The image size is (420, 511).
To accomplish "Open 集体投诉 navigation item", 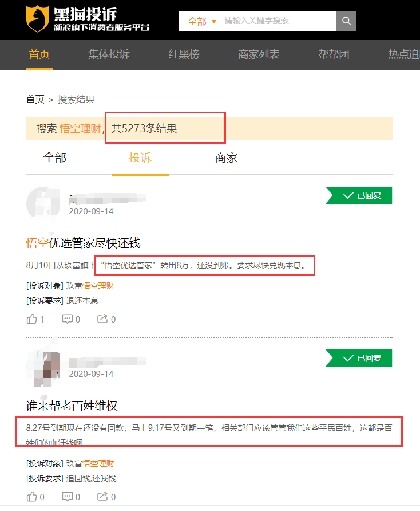I will [109, 54].
